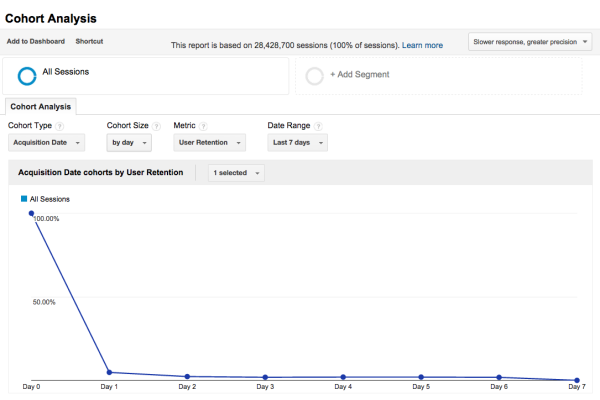Click the empty Add Segment circle icon

(315, 76)
